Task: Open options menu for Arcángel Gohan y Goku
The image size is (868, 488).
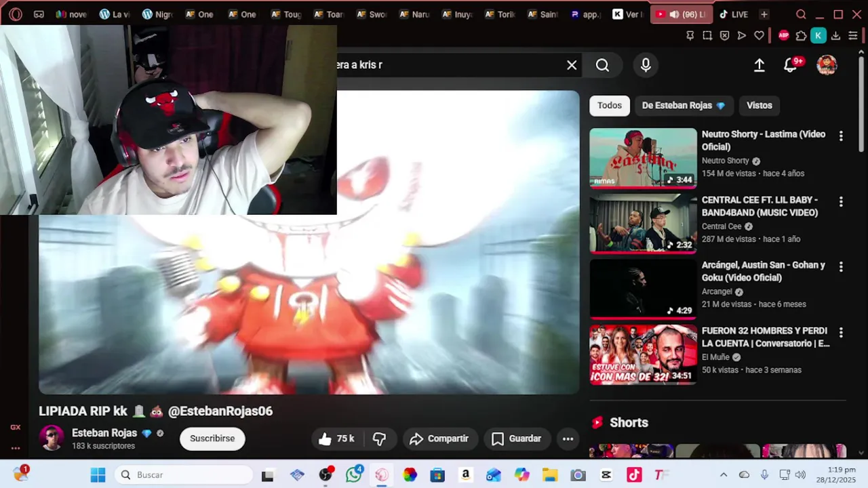Action: click(841, 267)
